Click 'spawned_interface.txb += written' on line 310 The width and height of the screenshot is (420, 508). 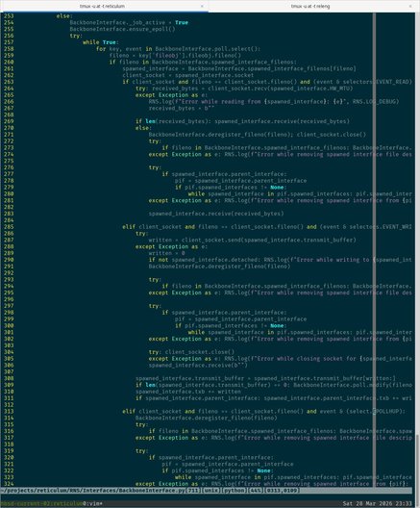[188, 392]
